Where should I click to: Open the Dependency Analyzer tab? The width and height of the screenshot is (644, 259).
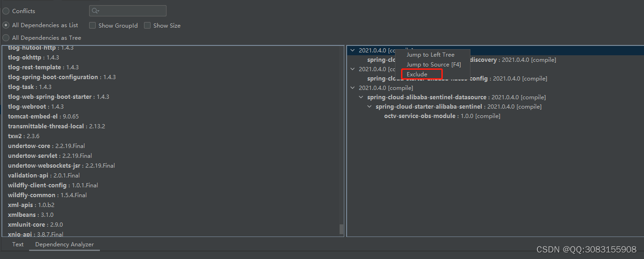pyautogui.click(x=64, y=244)
